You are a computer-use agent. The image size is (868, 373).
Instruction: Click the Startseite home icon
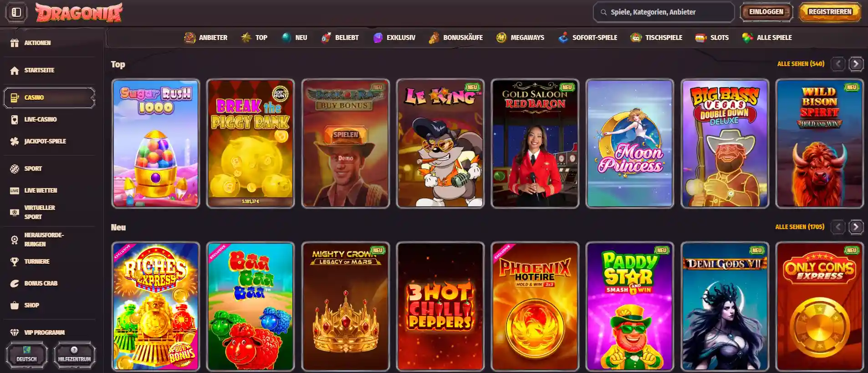(15, 70)
